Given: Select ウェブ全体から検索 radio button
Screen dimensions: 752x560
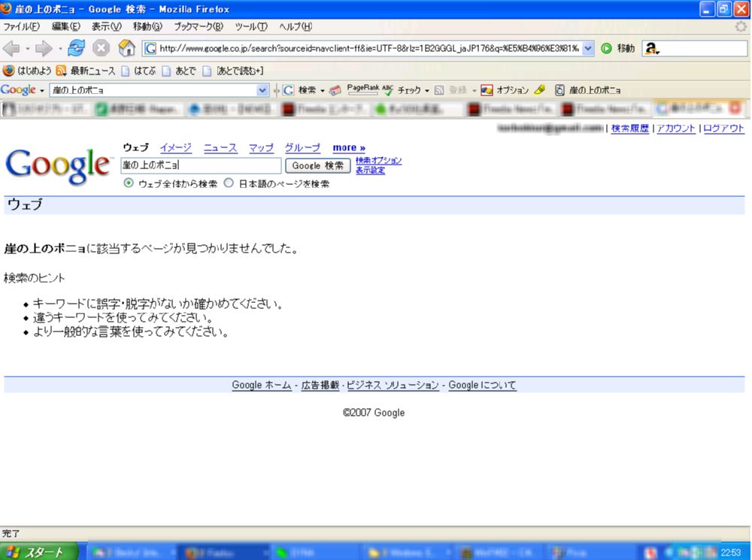Looking at the screenshot, I should coord(129,183).
